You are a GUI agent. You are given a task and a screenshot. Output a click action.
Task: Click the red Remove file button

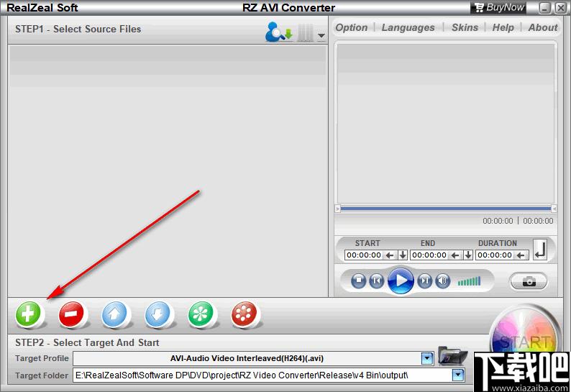(71, 314)
